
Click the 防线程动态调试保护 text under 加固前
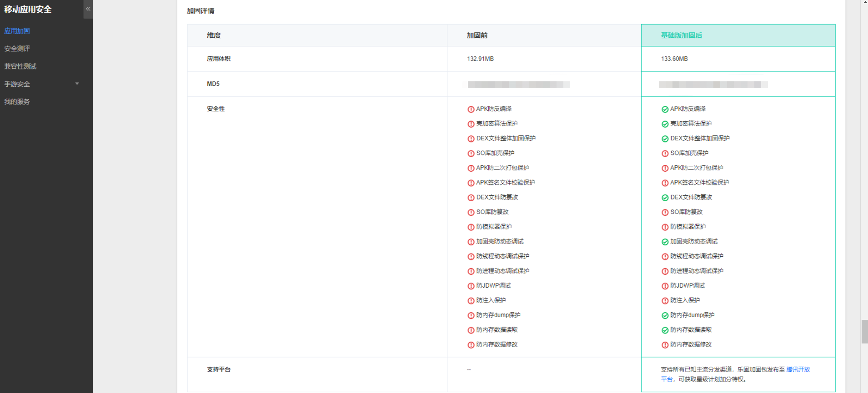tap(503, 256)
